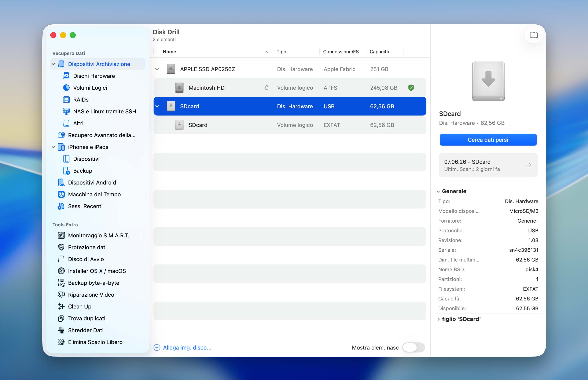Click the SDcard drive thumbnail image

pos(488,81)
